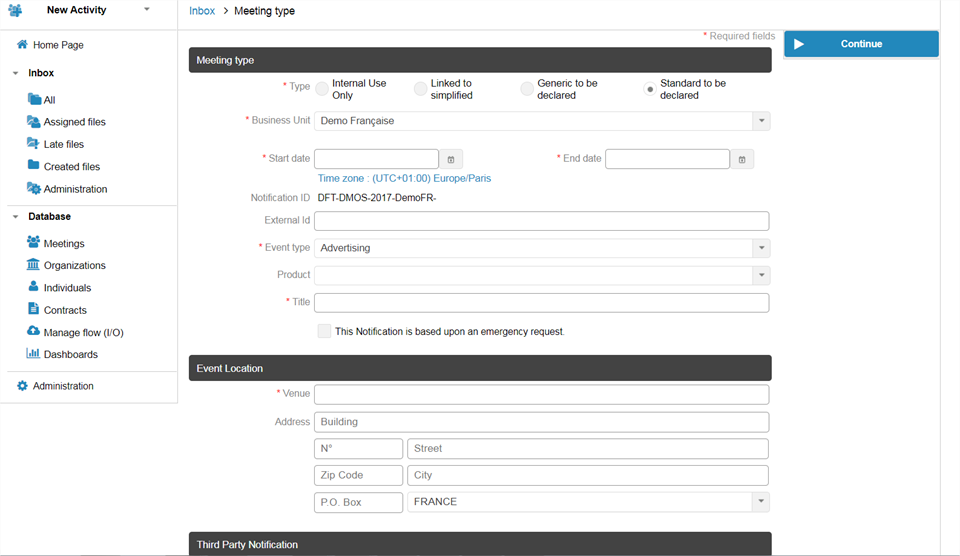Open Manage flow (I/O) in sidebar
The width and height of the screenshot is (960, 556).
pos(83,332)
